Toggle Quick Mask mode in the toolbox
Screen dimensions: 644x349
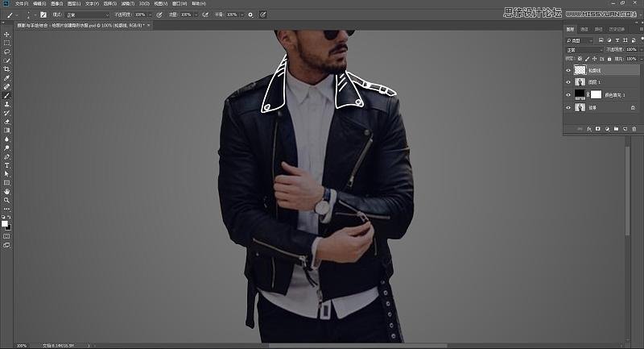point(6,236)
